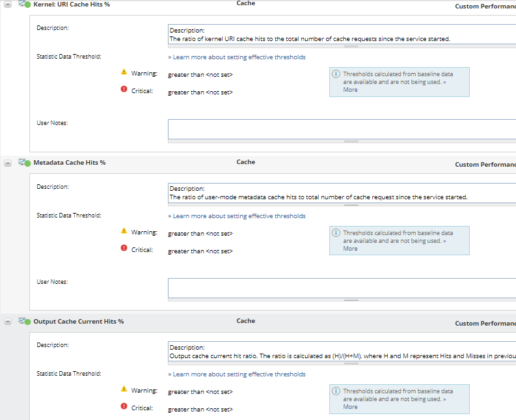
Task: Collapse Kernel: URI Cache Hits % section
Action: pos(8,5)
